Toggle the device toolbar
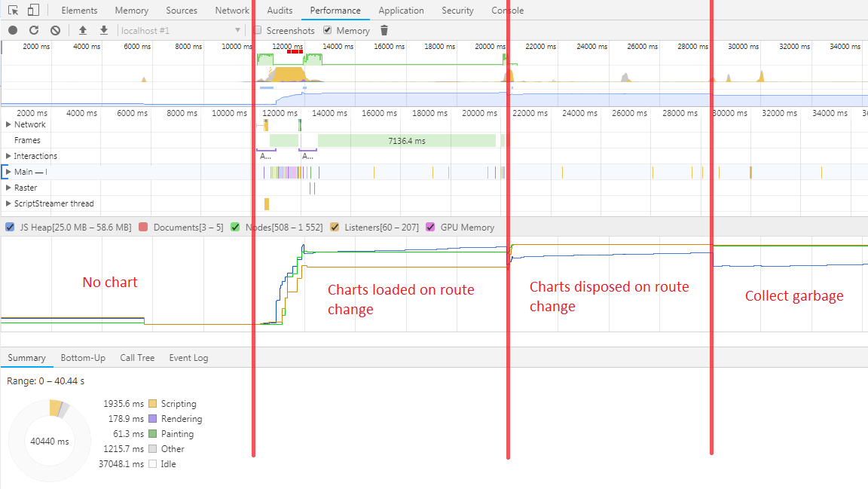Image resolution: width=868 pixels, height=489 pixels. 31,10
